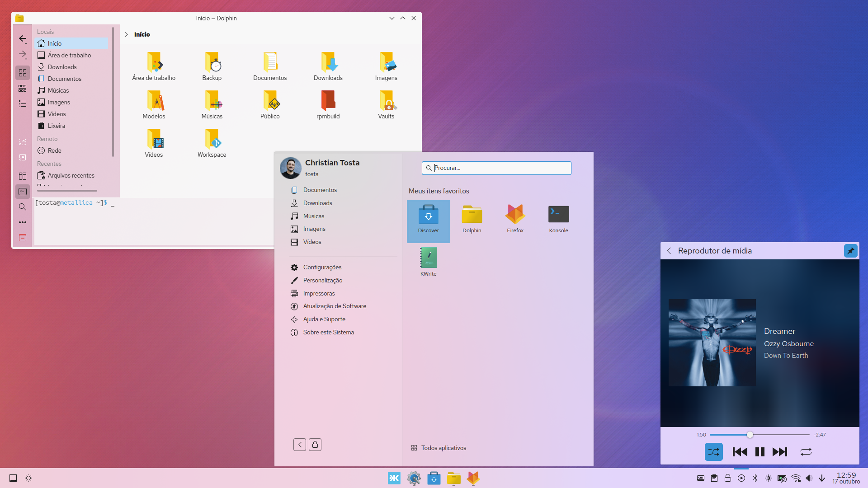This screenshot has height=488, width=868.
Task: Open the Wi-Fi network tray icon
Action: [796, 478]
